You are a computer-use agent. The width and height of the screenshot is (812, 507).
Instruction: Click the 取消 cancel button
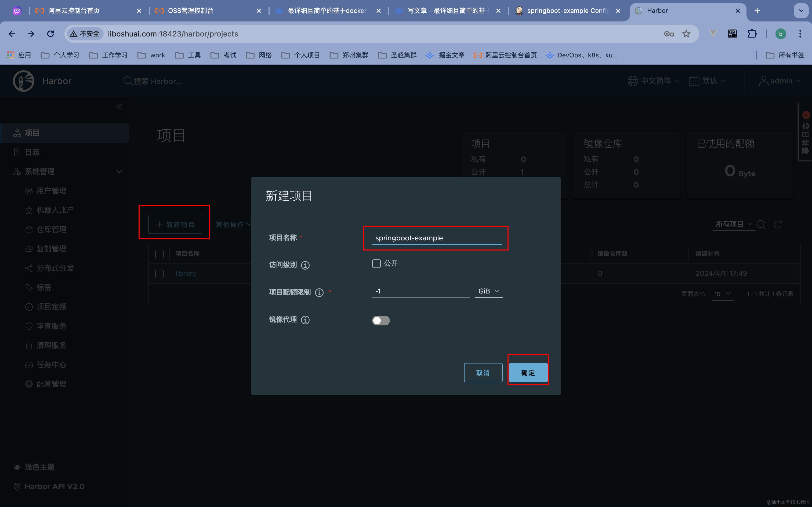[x=483, y=373]
